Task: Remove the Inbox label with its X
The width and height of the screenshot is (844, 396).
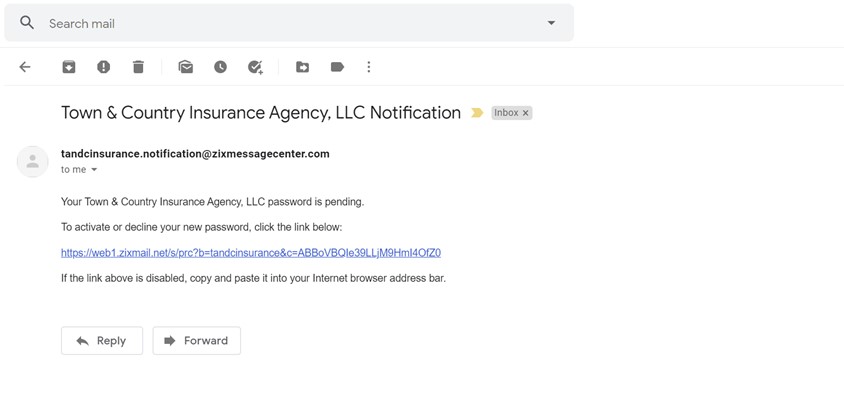Action: click(x=526, y=113)
